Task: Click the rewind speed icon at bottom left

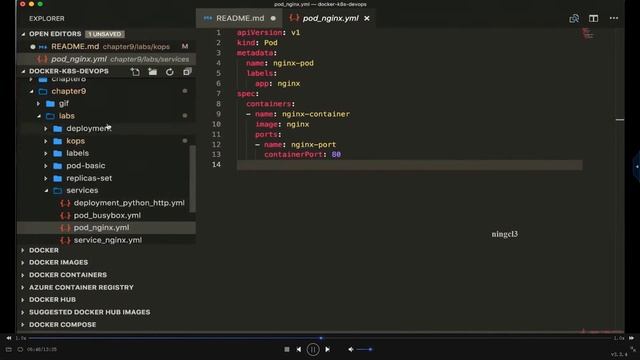Action: tap(9, 338)
